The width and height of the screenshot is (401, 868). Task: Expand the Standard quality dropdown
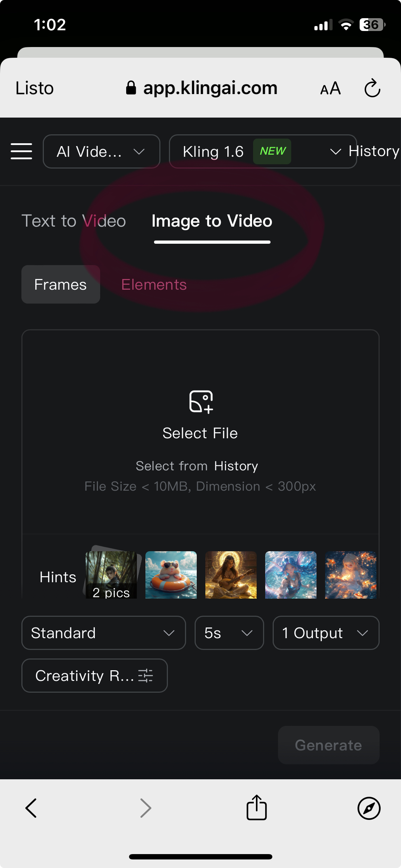pos(104,633)
